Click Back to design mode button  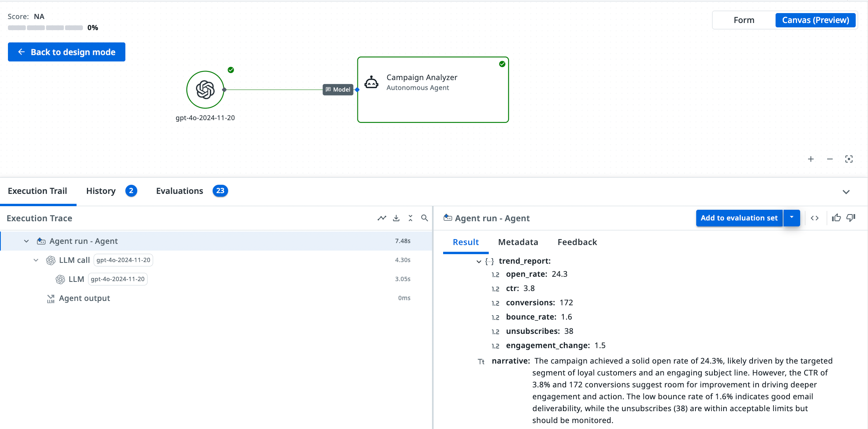point(67,52)
